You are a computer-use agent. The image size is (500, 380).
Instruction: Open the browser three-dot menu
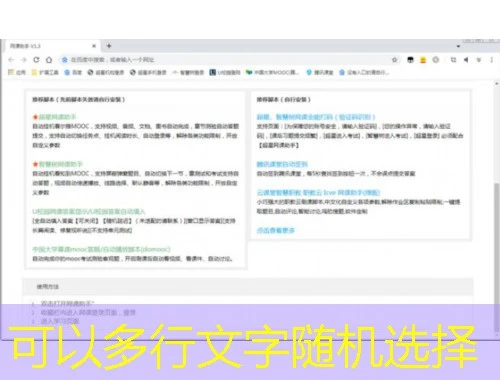click(x=492, y=60)
